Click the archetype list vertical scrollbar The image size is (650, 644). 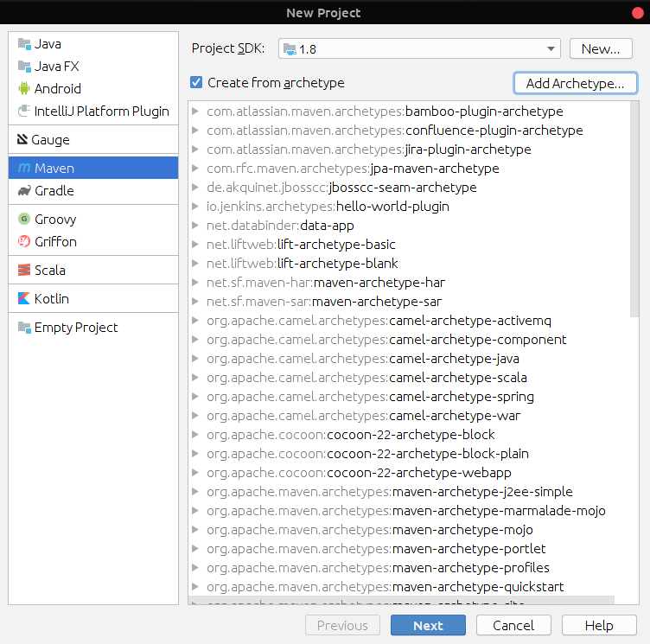click(634, 209)
